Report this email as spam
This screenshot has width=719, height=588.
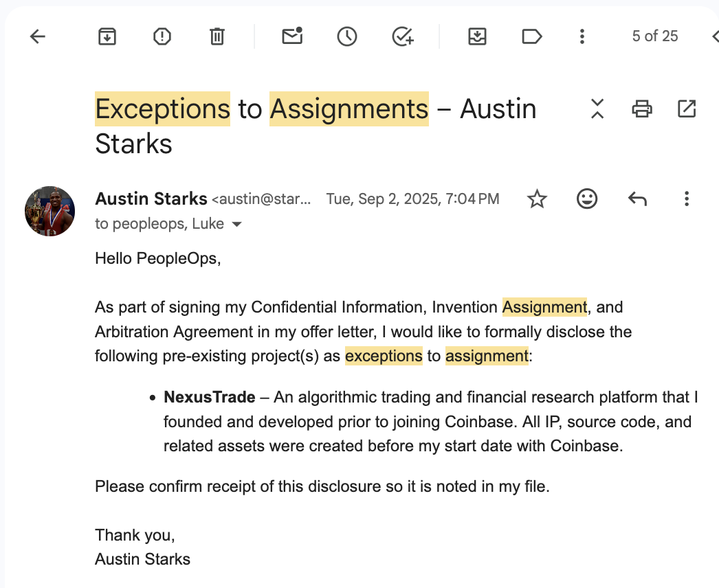click(x=162, y=36)
